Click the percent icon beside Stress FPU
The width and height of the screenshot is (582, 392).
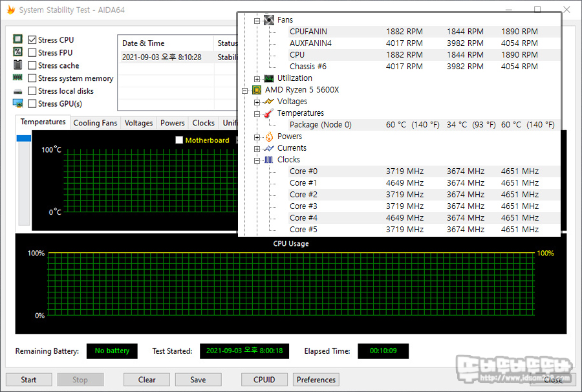(x=18, y=52)
